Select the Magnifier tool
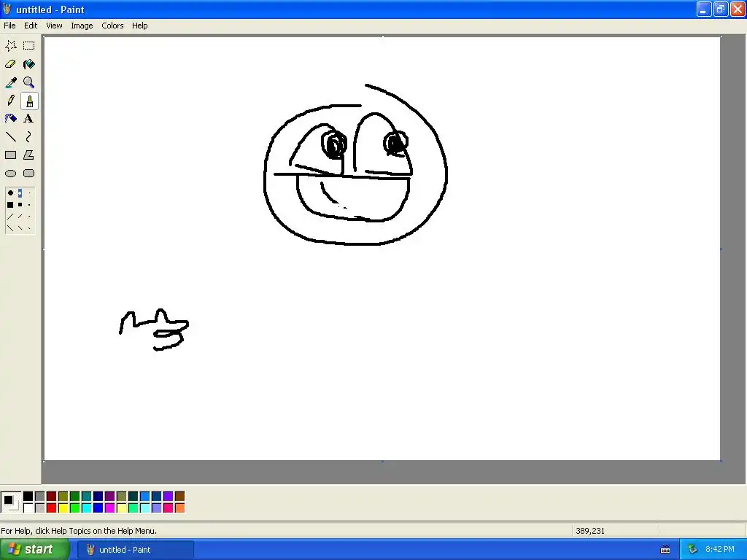Image resolution: width=747 pixels, height=560 pixels. [29, 82]
